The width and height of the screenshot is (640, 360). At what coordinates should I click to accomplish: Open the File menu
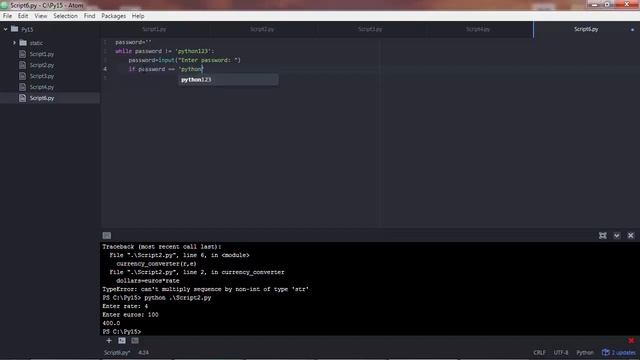7,16
